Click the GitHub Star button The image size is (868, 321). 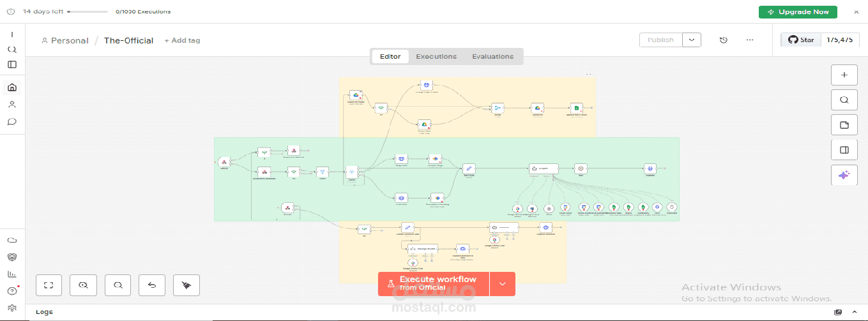(x=801, y=40)
